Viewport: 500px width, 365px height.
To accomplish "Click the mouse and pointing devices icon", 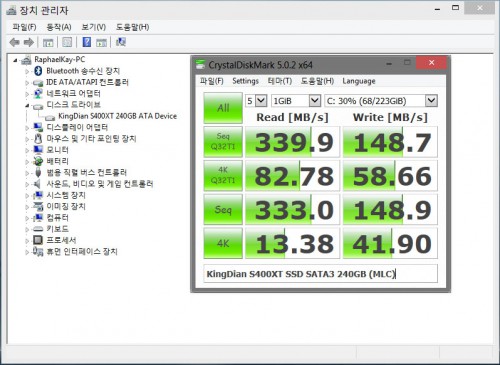I will (38, 138).
